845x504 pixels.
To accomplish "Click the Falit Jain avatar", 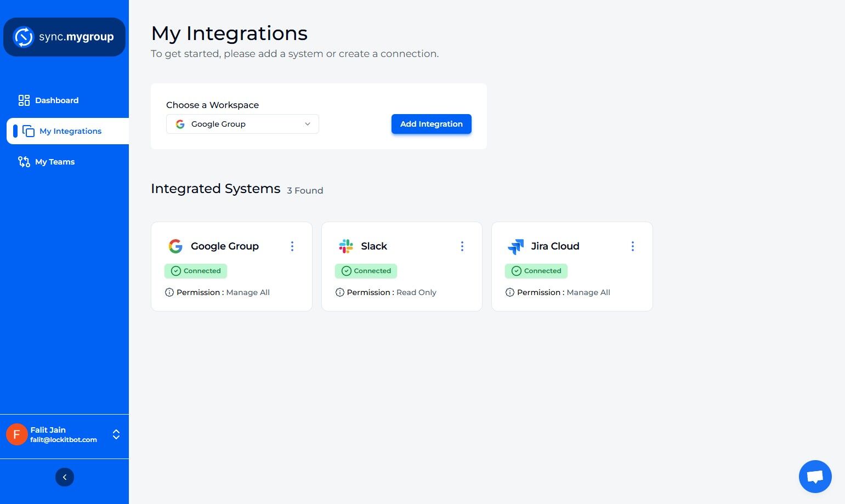I will (16, 434).
